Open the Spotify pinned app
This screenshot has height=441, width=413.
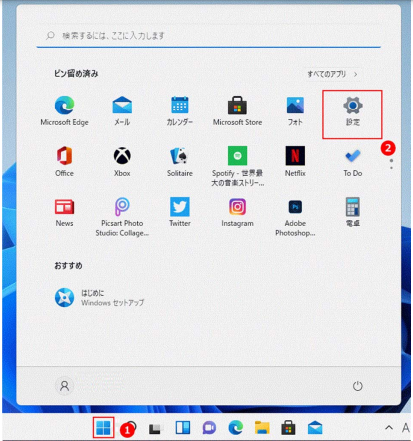tap(237, 166)
